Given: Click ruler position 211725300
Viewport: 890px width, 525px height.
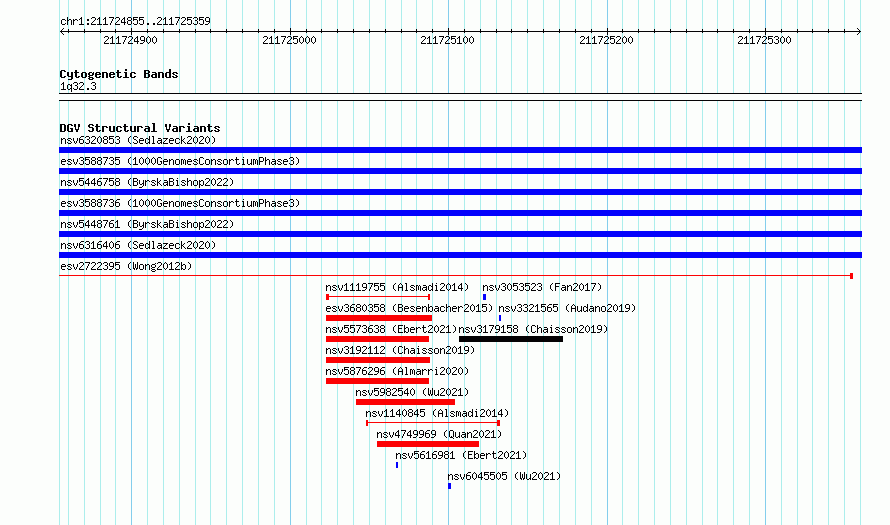Looking at the screenshot, I should pos(764,40).
